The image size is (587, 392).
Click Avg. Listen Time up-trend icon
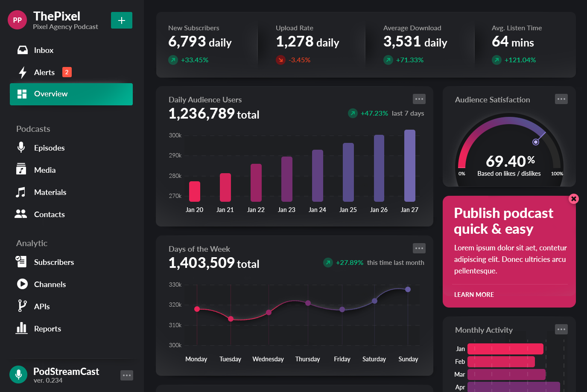tap(496, 60)
